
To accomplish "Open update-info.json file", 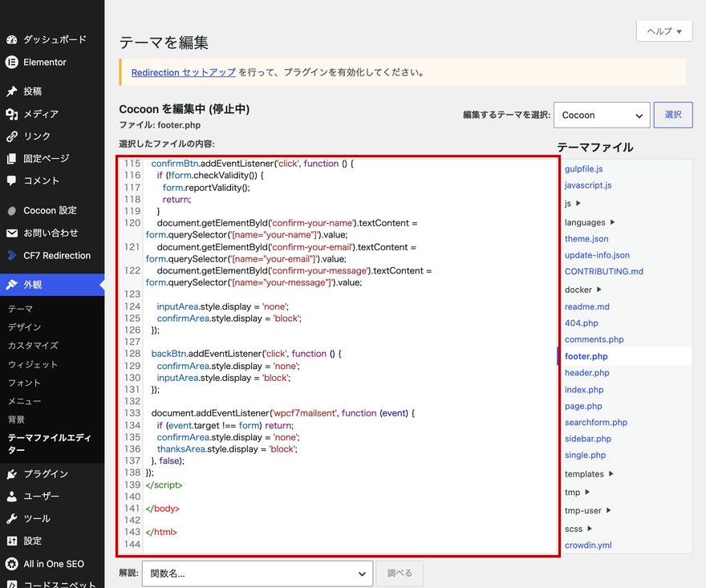I will (x=597, y=255).
